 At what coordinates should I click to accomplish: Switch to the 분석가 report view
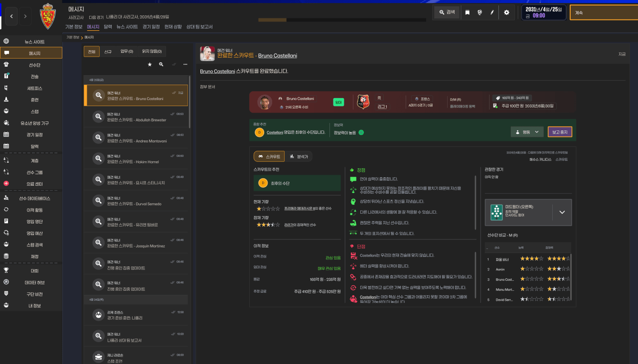(x=299, y=156)
